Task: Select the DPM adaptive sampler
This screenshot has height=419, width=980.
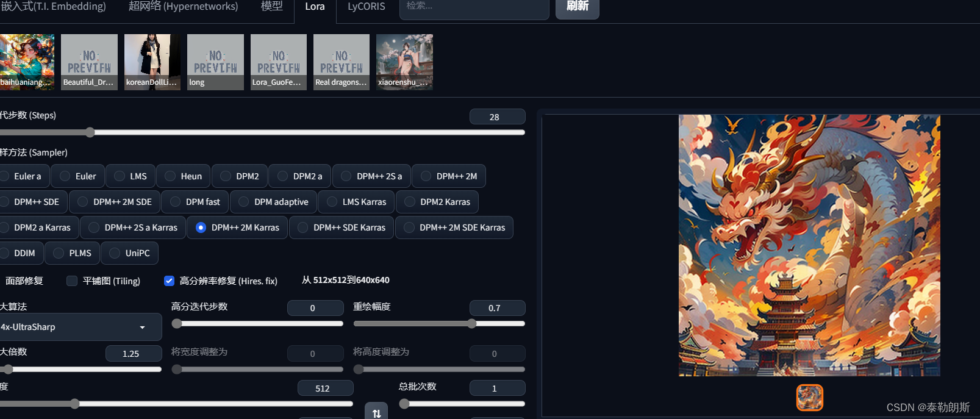Action: tap(273, 202)
